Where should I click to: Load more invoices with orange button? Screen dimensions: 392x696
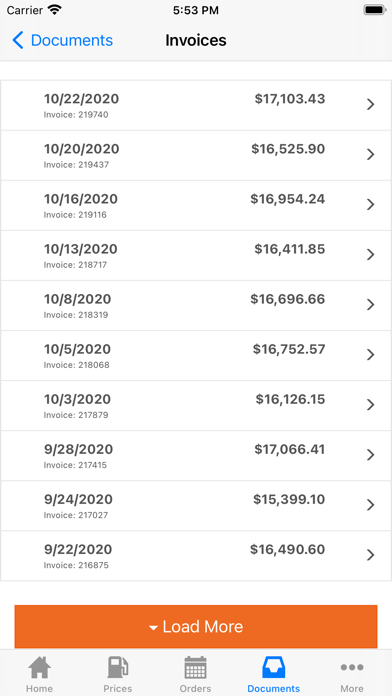196,626
